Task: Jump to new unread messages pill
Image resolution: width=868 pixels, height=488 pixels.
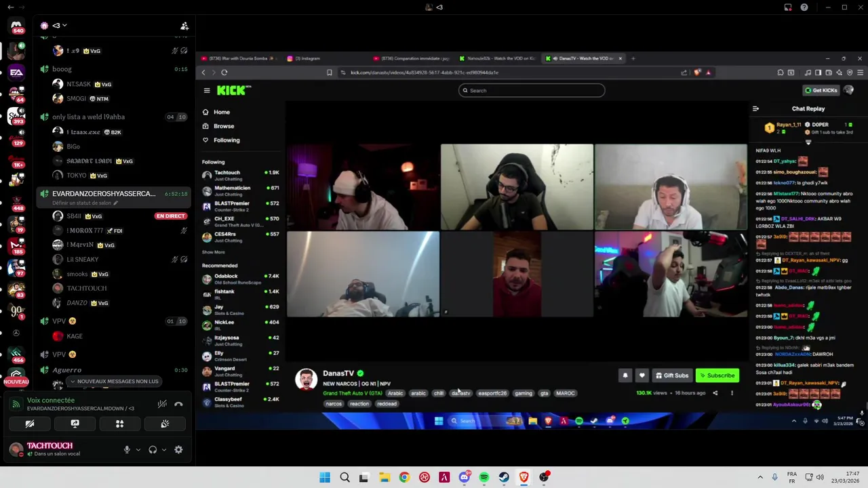Action: [114, 381]
